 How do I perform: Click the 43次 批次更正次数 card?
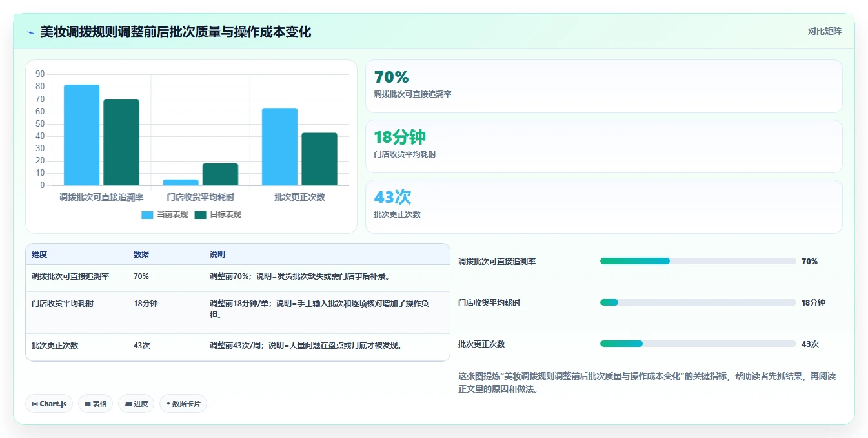click(x=603, y=207)
